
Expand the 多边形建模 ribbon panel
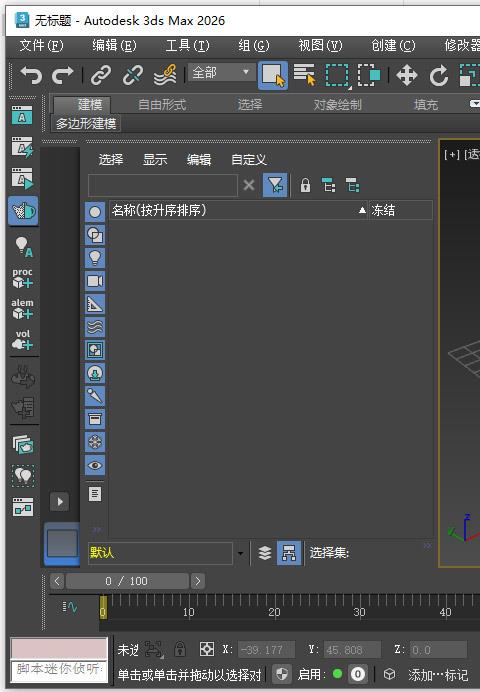coord(86,124)
